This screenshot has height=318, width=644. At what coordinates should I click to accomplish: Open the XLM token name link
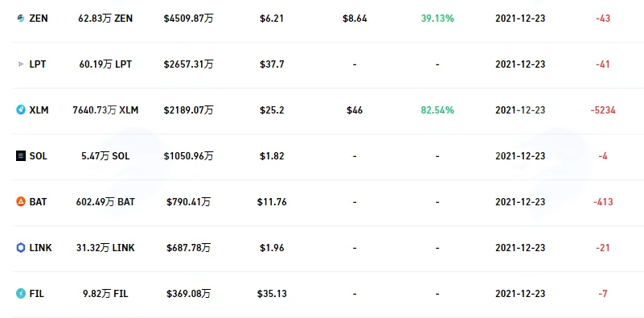click(39, 110)
